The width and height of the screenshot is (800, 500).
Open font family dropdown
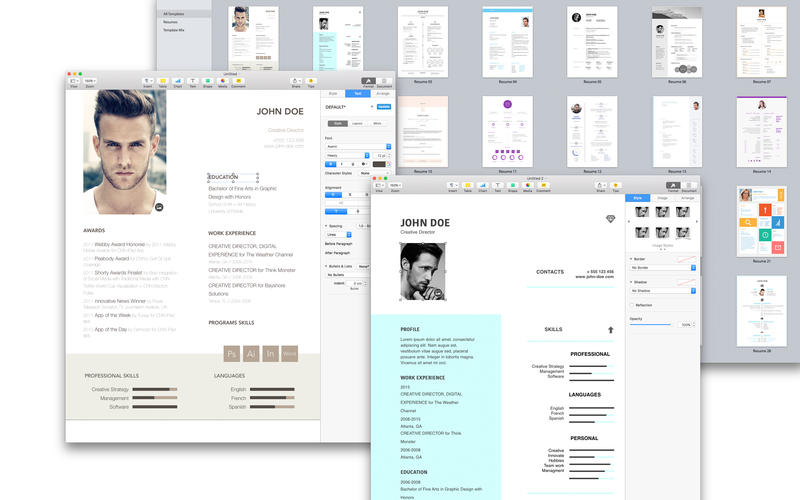pyautogui.click(x=358, y=146)
